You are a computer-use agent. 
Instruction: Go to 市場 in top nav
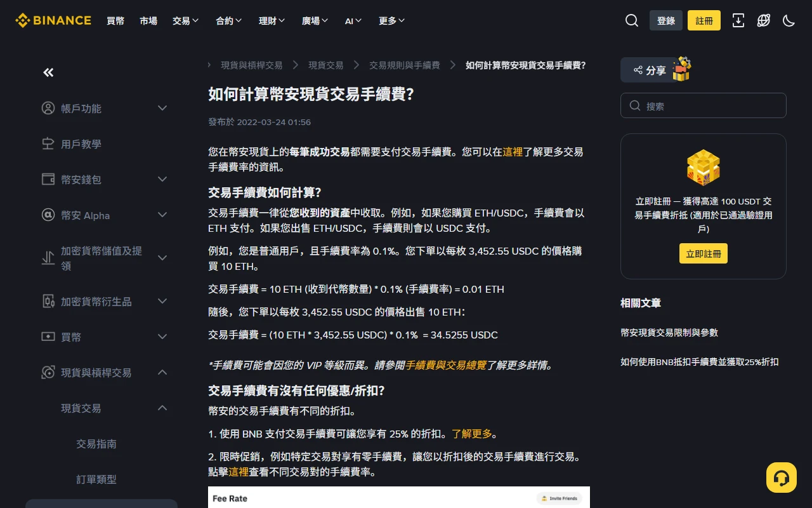coord(148,21)
